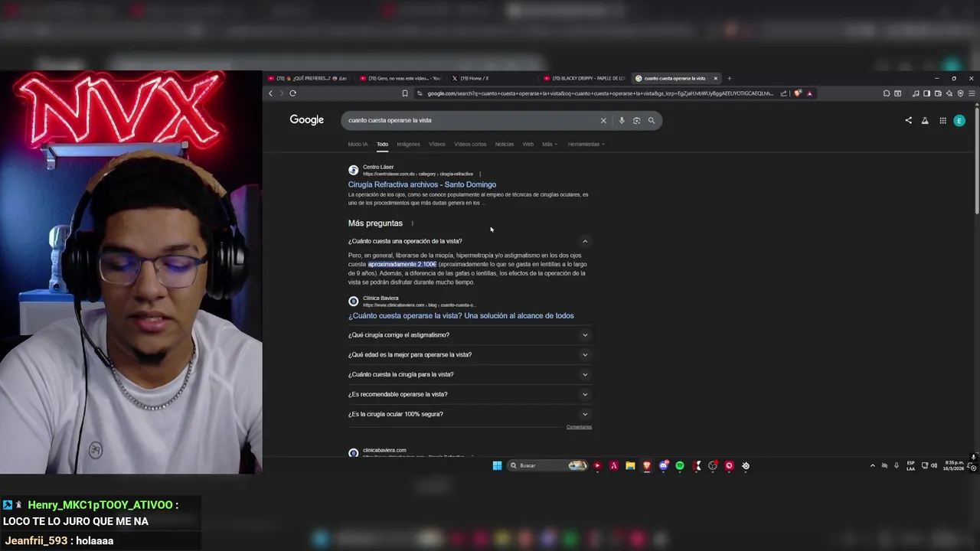Open the Google account avatar E
Viewport: 980px width, 551px height.
[959, 120]
